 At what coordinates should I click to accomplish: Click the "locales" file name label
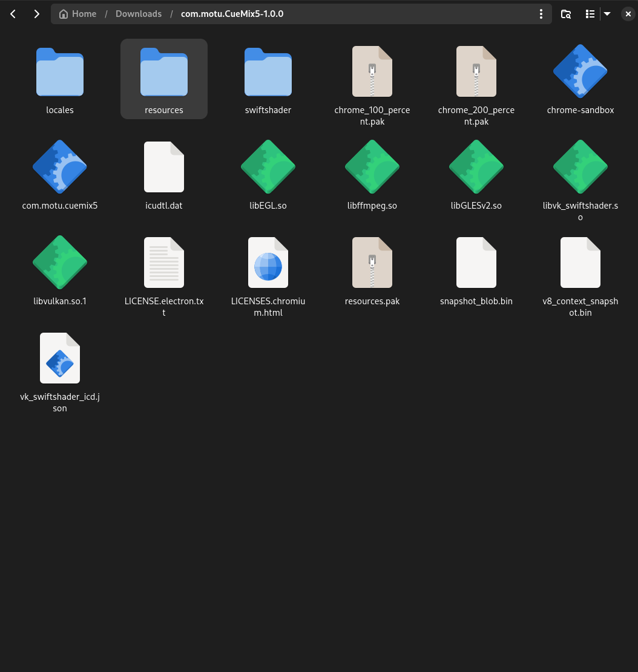pos(59,110)
